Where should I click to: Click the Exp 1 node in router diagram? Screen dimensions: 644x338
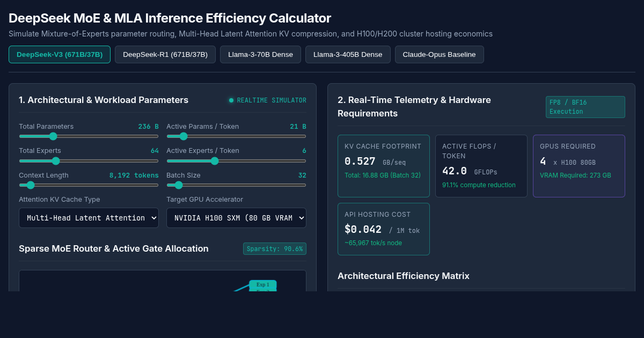(263, 285)
